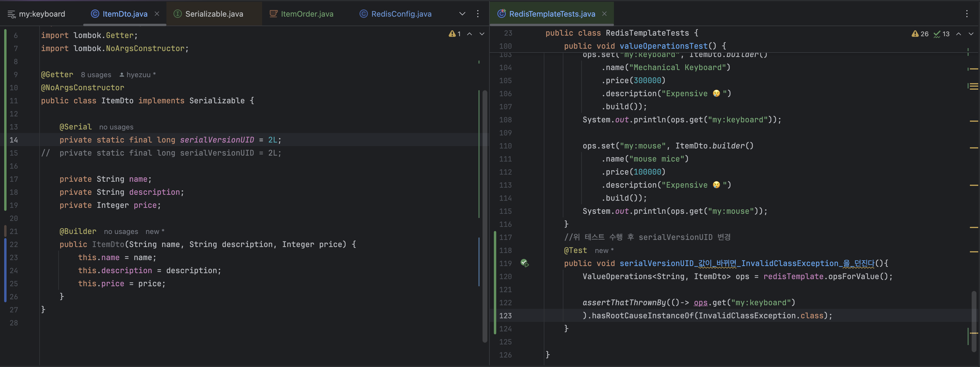
Task: Click the warning icon in ItemDto editor
Action: click(x=452, y=34)
